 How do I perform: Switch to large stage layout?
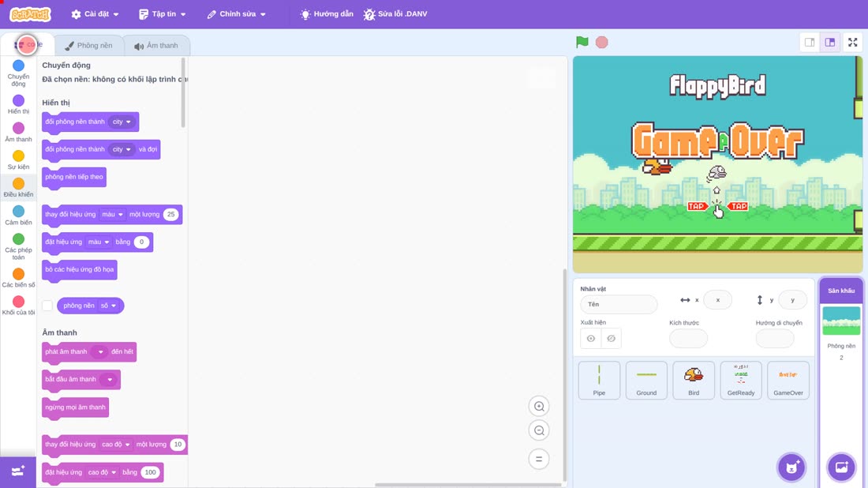[x=830, y=42]
